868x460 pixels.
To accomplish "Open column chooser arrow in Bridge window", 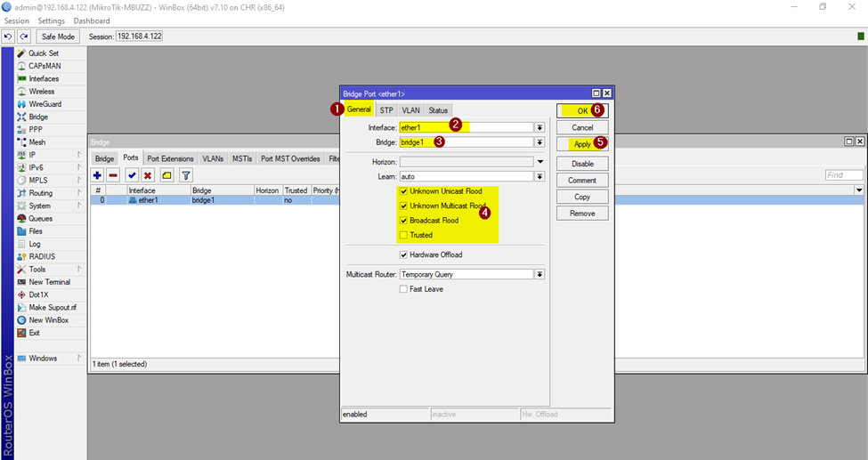I will 859,190.
